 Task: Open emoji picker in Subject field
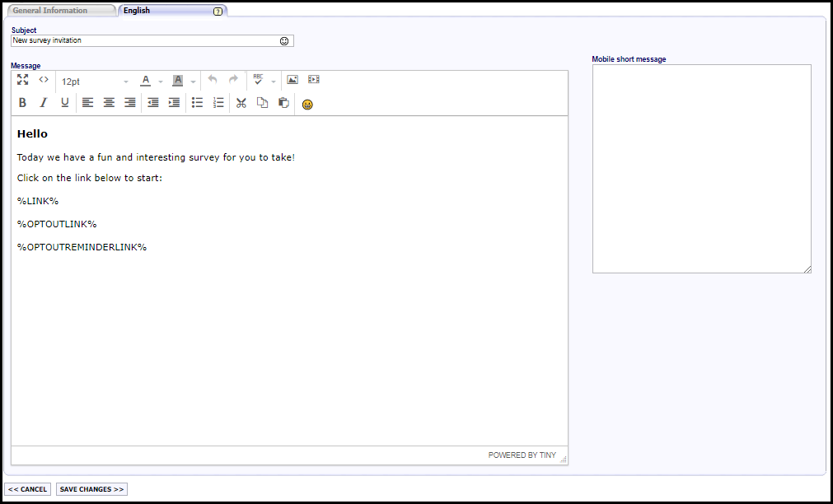[284, 41]
